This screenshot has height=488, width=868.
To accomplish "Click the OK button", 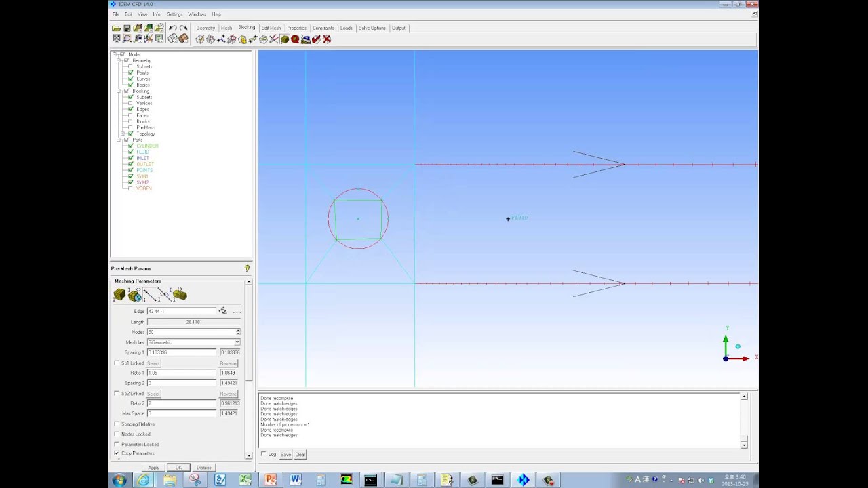I will tap(178, 468).
